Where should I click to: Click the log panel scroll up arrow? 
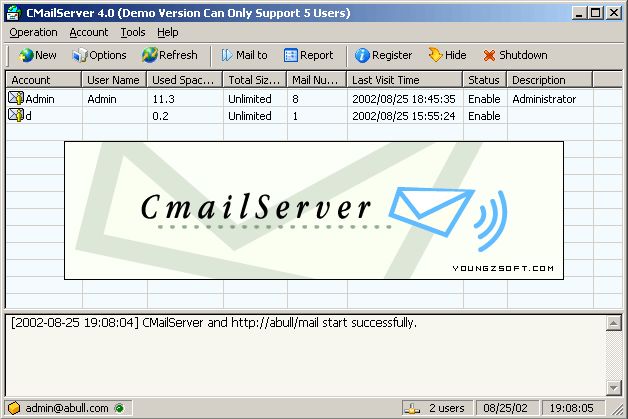point(614,323)
